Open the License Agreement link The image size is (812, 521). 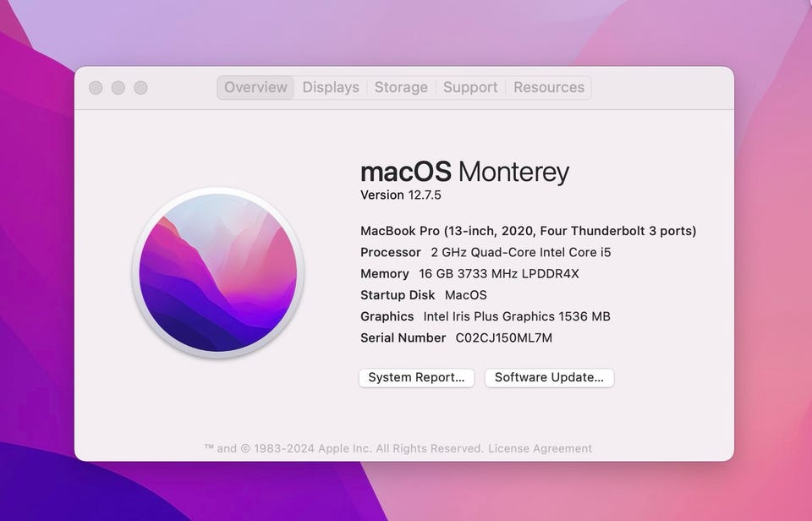[x=540, y=448]
